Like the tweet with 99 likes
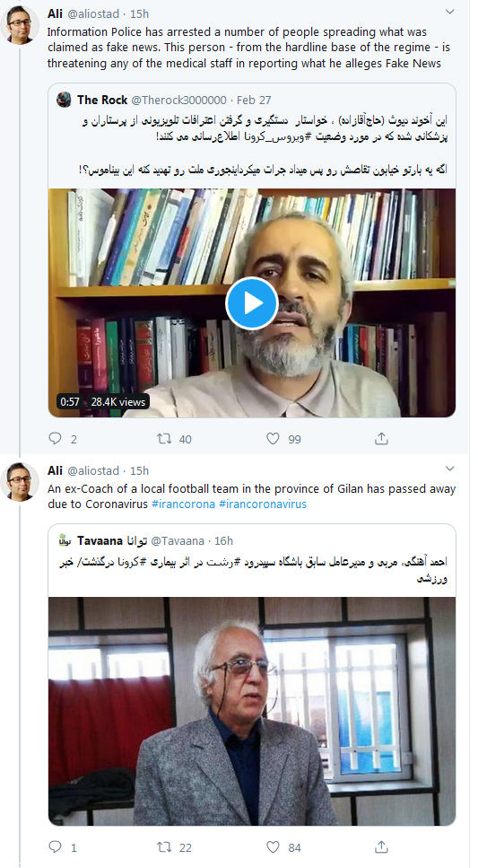Viewport: 478px width, 868px height. pyautogui.click(x=273, y=439)
